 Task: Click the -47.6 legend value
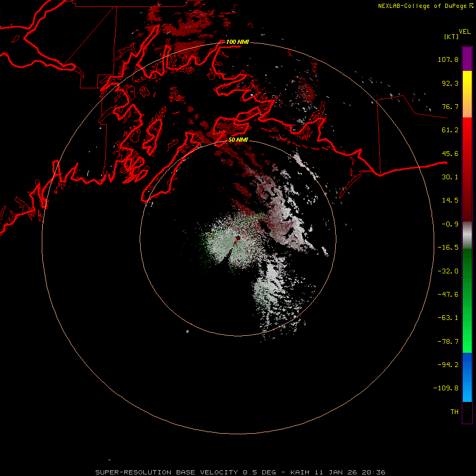(448, 295)
